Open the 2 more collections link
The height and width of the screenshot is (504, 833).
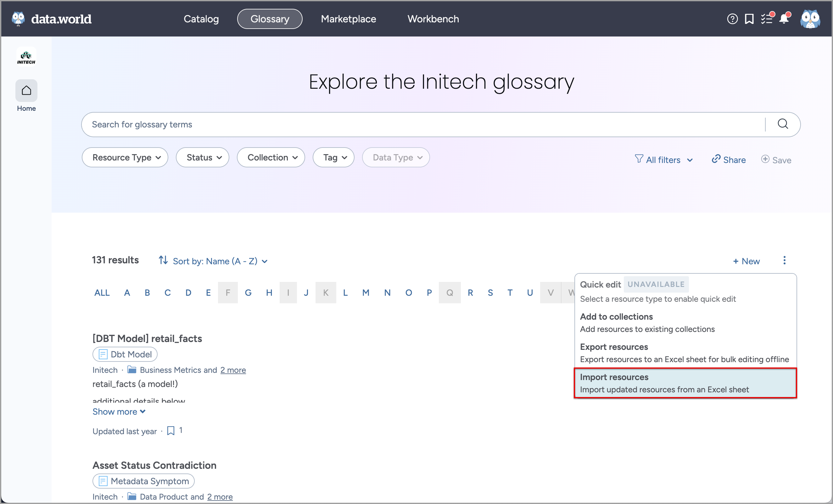coord(232,370)
